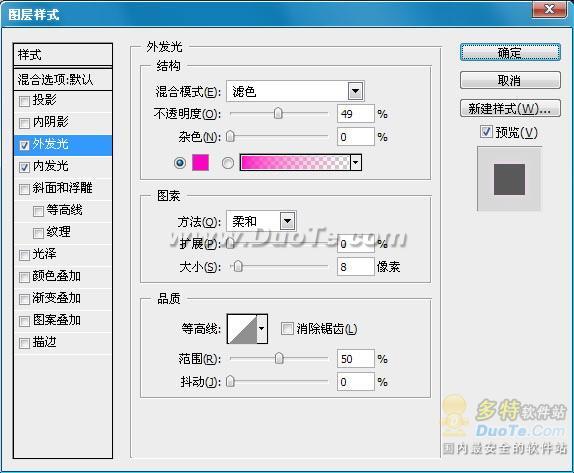Viewport: 574px width, 473px height.
Task: Open the 投影 settings row
Action: pyautogui.click(x=63, y=101)
